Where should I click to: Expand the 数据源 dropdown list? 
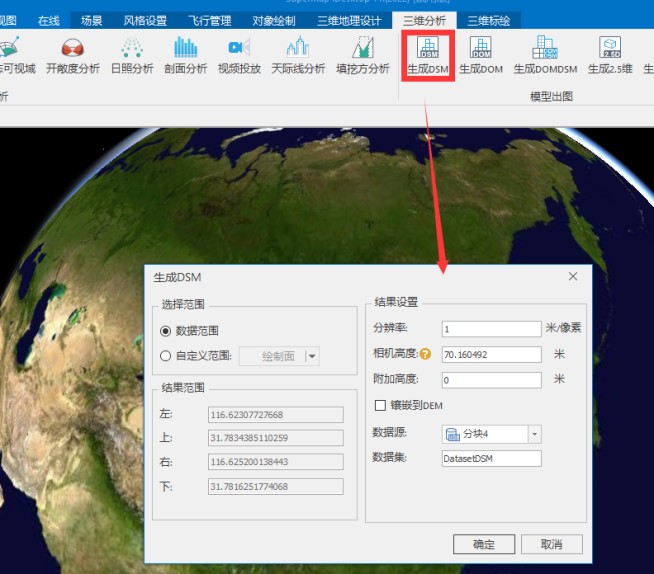[x=534, y=434]
